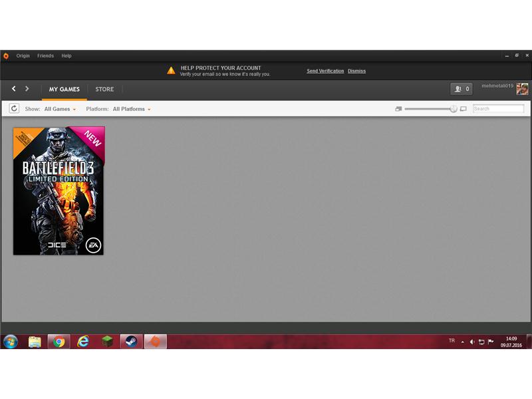The height and width of the screenshot is (399, 532).
Task: Click the games Search field
Action: (x=498, y=108)
